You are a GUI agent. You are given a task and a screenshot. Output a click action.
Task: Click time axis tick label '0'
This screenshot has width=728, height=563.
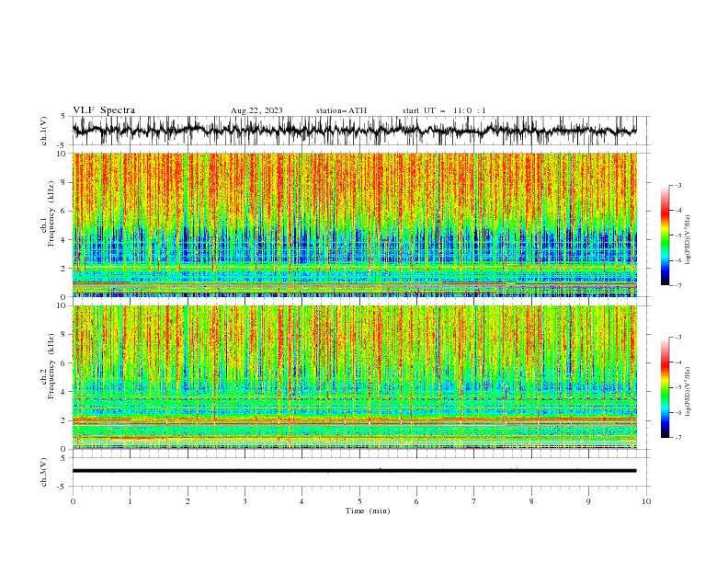click(x=73, y=501)
